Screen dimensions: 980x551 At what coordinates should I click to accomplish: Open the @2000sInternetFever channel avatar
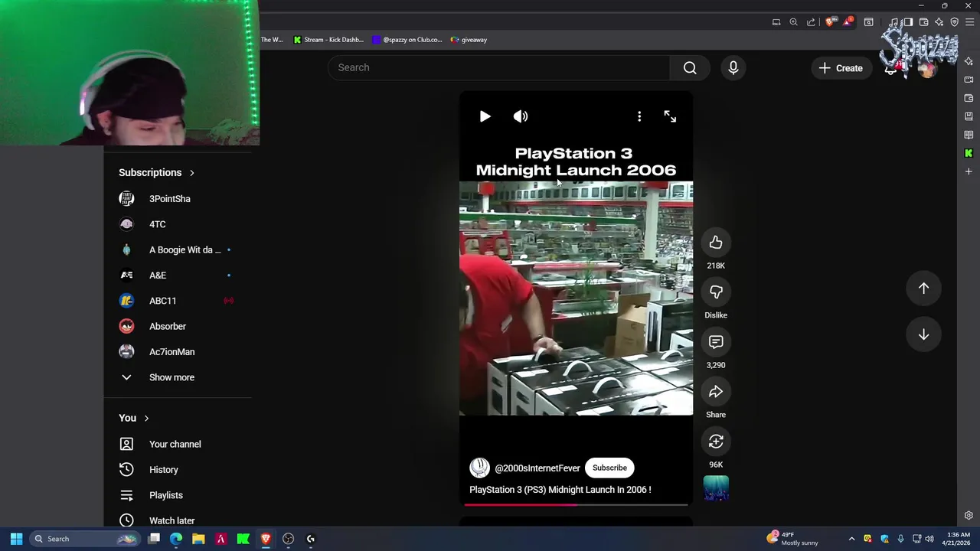[479, 468]
